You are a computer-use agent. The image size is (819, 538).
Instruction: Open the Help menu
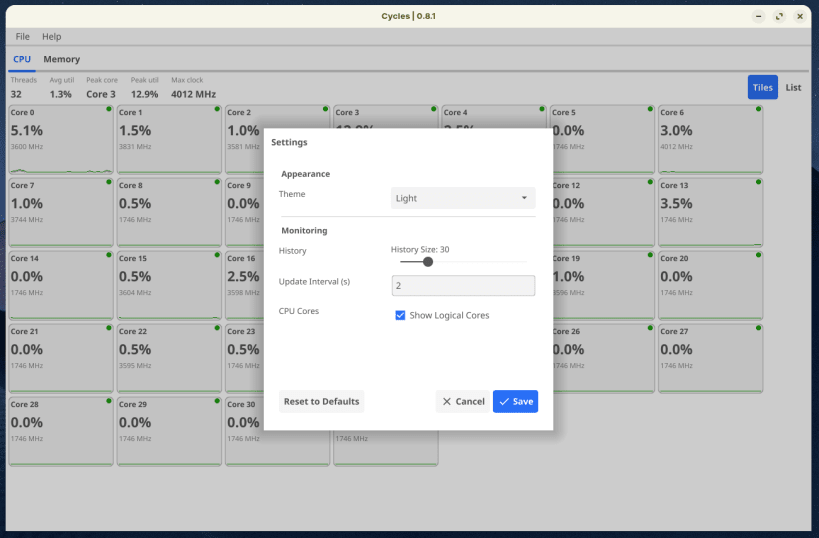pos(52,37)
